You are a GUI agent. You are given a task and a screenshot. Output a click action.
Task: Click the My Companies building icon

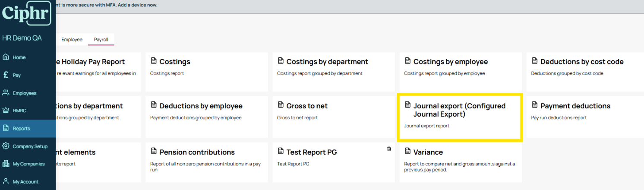tap(6, 164)
